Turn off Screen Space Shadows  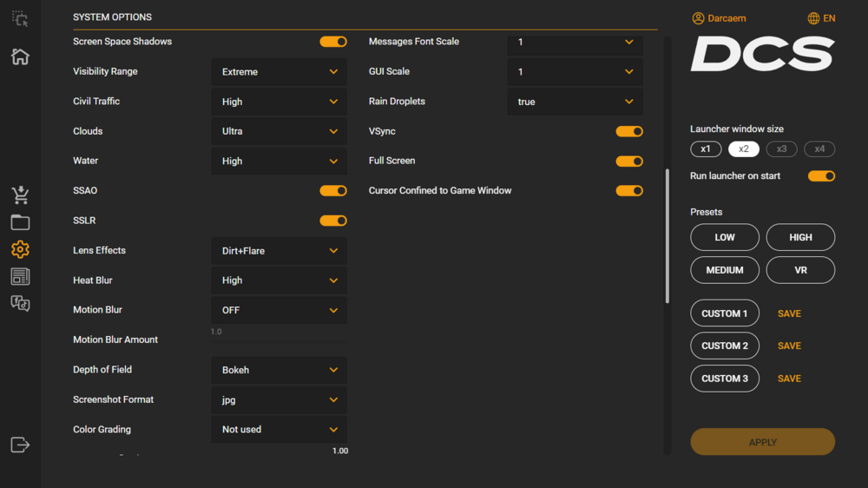coord(333,42)
